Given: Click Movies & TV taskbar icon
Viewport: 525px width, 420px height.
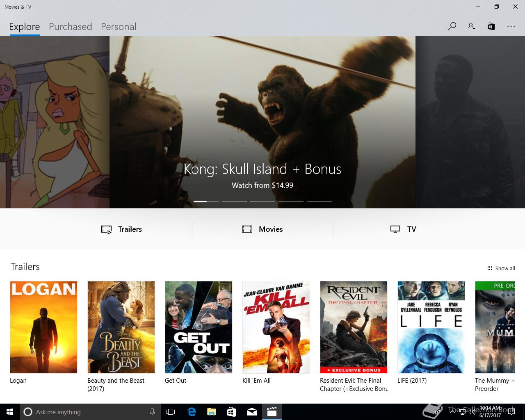Looking at the screenshot, I should click(x=272, y=412).
